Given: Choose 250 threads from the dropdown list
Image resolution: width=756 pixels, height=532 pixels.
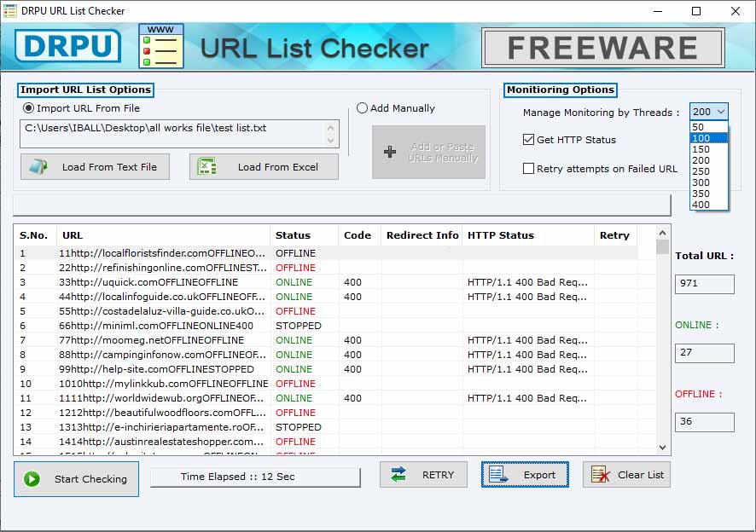Looking at the screenshot, I should (708, 171).
